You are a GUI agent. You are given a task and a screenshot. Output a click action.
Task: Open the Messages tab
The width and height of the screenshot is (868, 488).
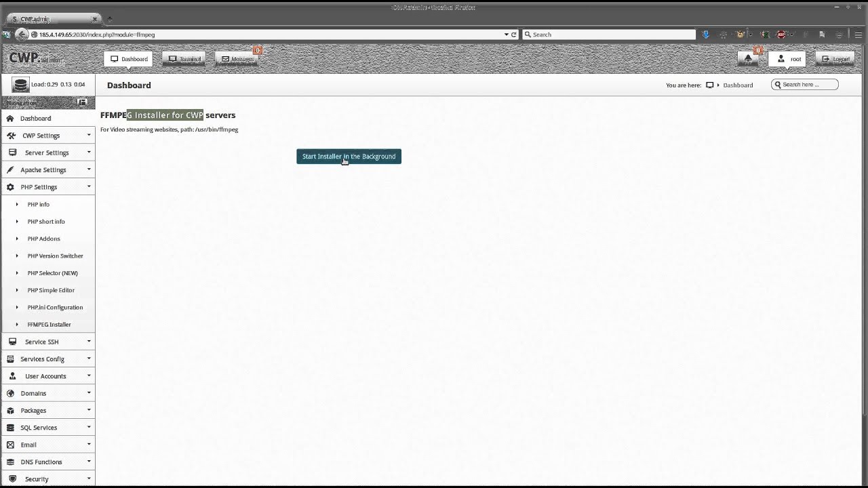point(237,59)
